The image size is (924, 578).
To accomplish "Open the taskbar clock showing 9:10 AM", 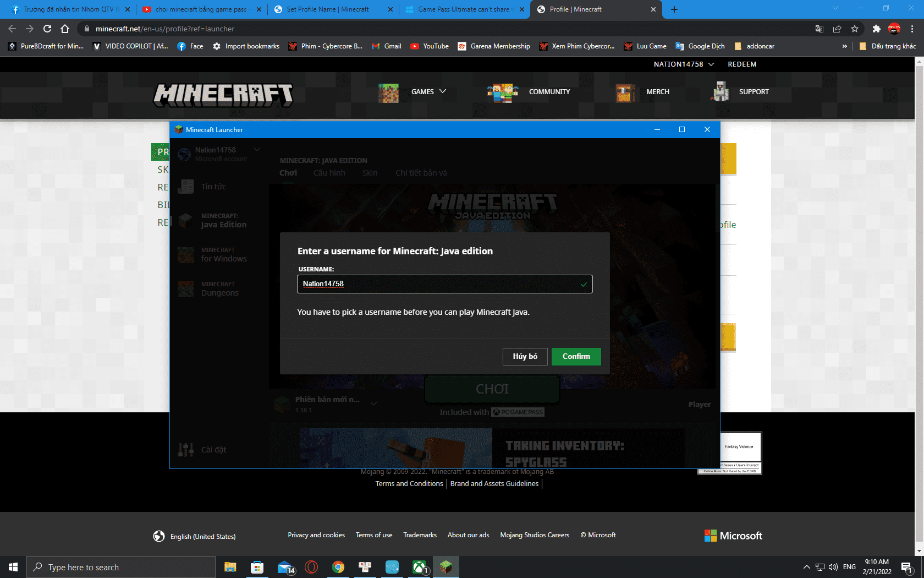I will click(x=877, y=567).
